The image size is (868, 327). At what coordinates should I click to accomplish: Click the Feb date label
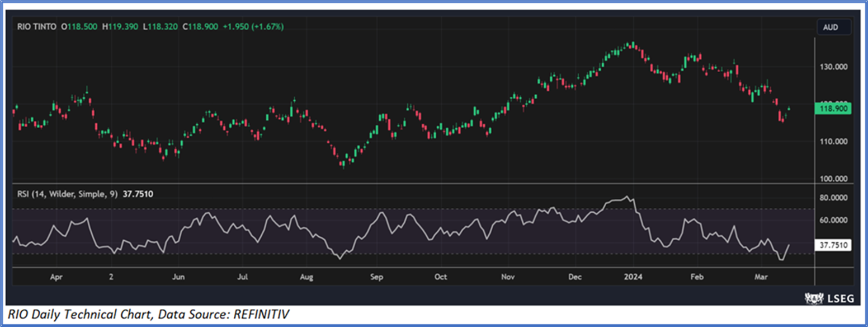pos(696,277)
